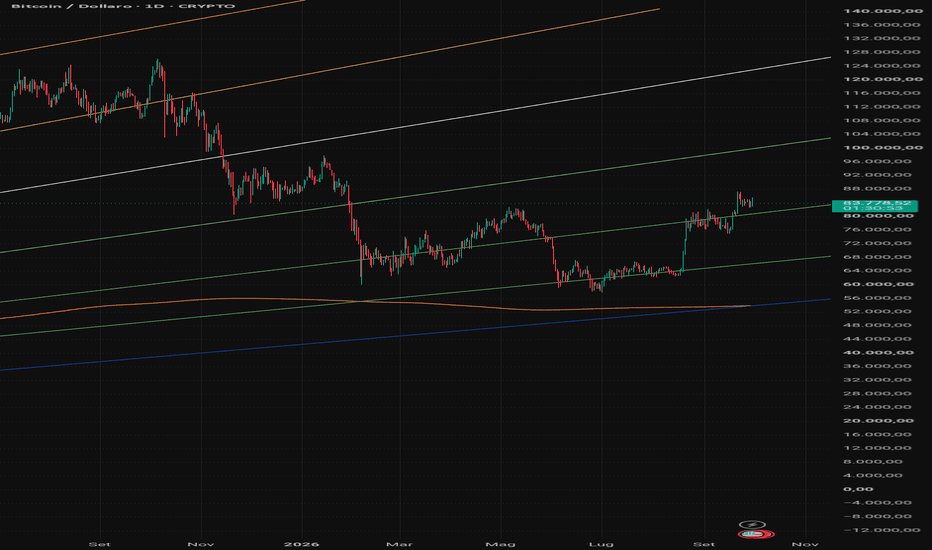The width and height of the screenshot is (932, 550).
Task: Click the Lug label on time axis
Action: 600,544
